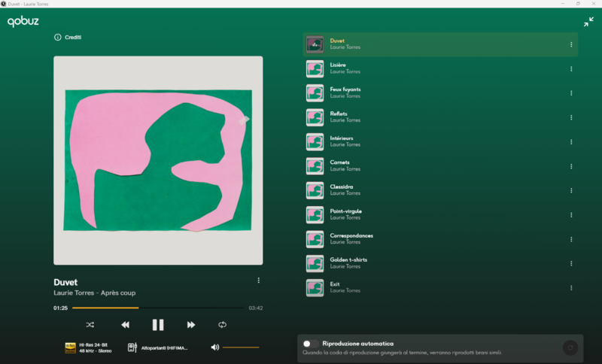Open the Laurie Torres - Après coup link

[95, 293]
